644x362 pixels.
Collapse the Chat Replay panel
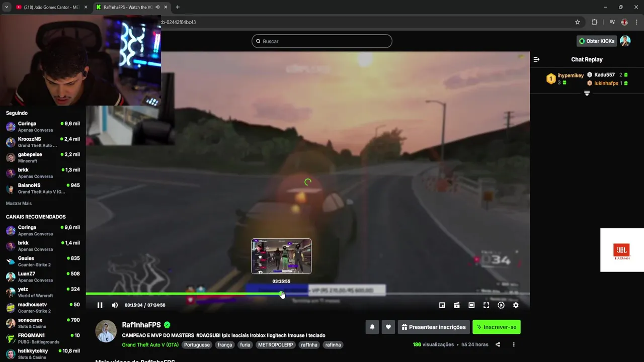click(536, 59)
